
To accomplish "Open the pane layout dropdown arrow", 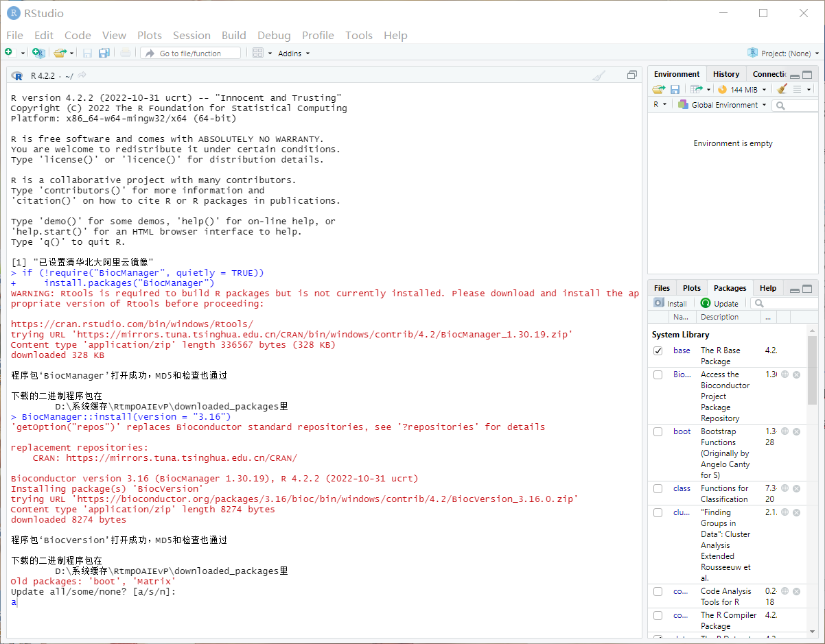I will [x=270, y=53].
